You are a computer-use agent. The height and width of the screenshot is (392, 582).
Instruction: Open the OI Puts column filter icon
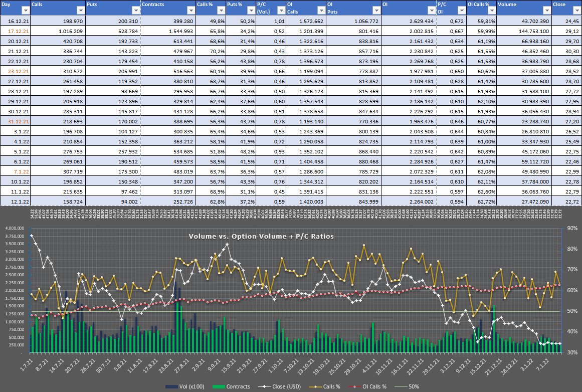click(376, 9)
